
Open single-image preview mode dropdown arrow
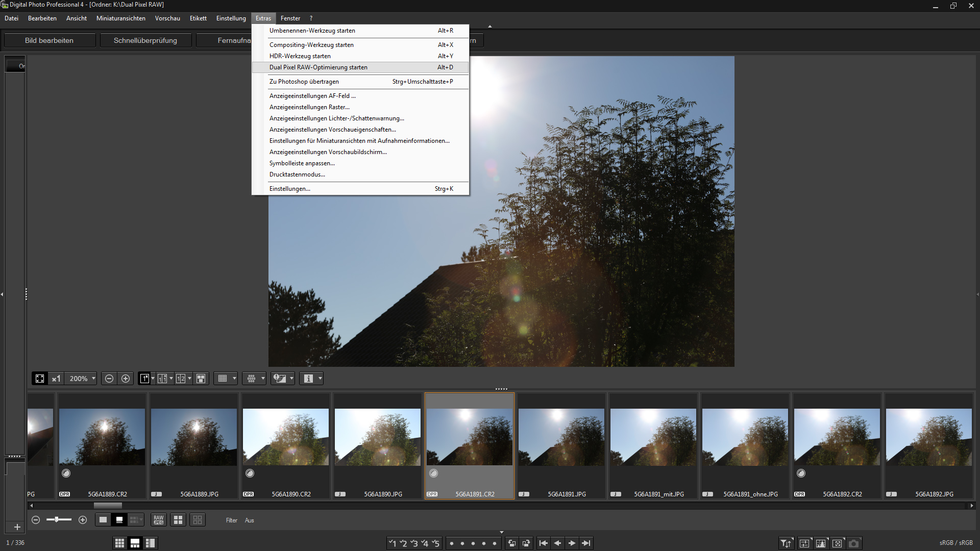(153, 379)
